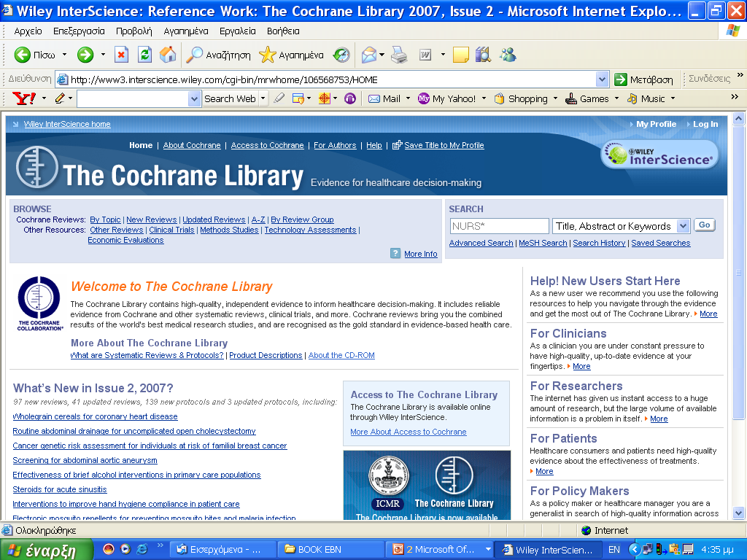Go to the browser Home page icon
The width and height of the screenshot is (747, 560).
coord(168,55)
